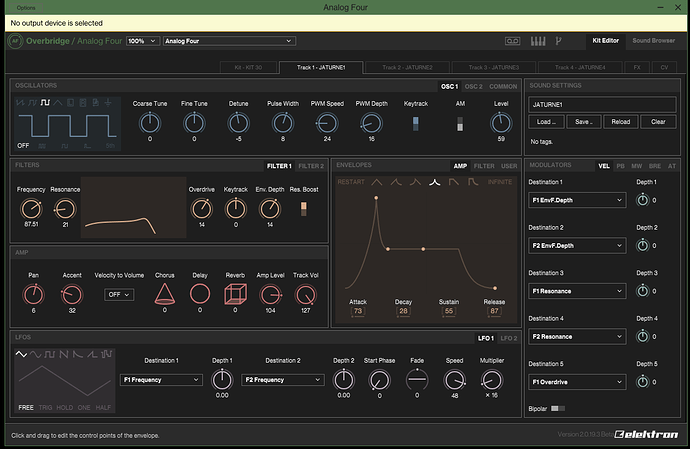Click the oscillator Level knob
The width and height of the screenshot is (690, 449).
(501, 123)
